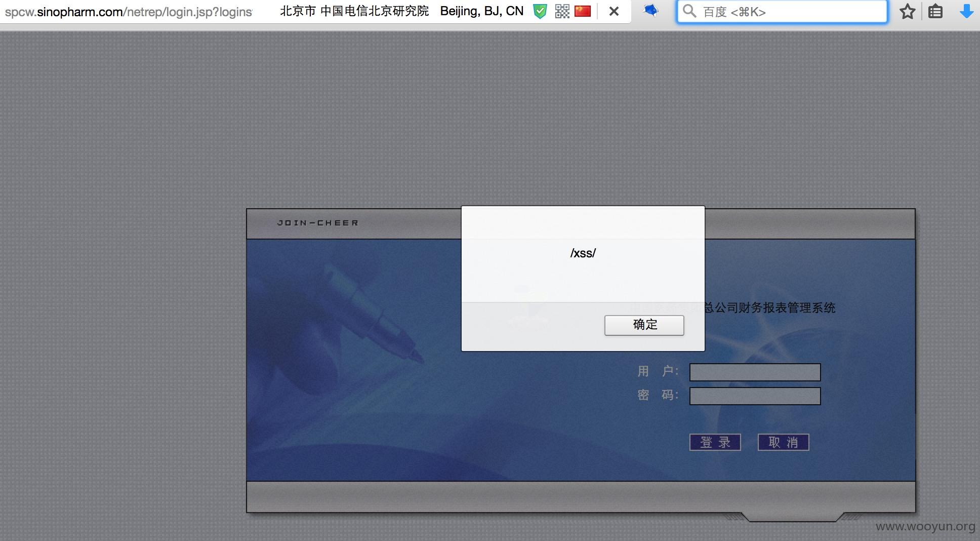Open the QR code icon
Screen dimensions: 980x541
tap(562, 11)
